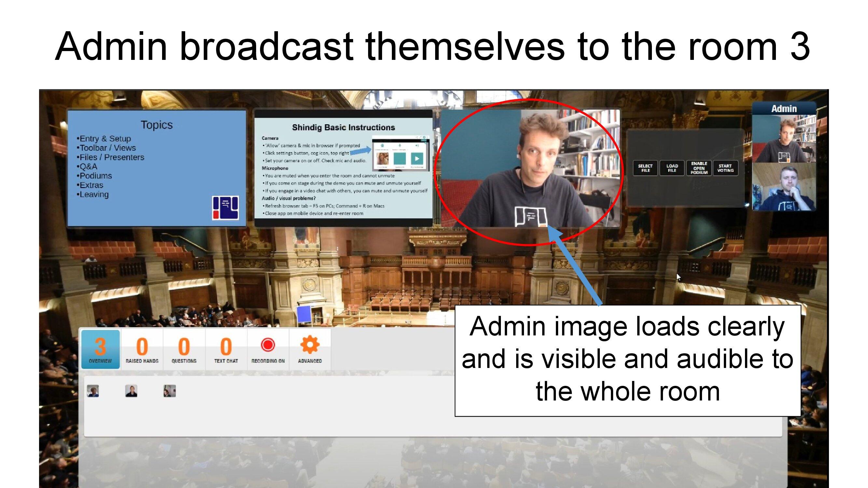This screenshot has width=868, height=488.
Task: Click the Enable Open Podium button
Action: coord(699,168)
